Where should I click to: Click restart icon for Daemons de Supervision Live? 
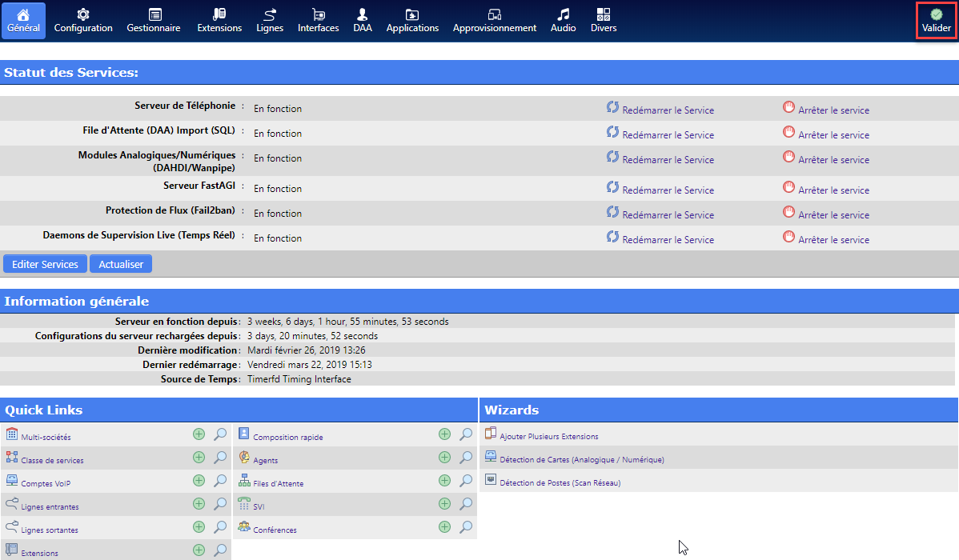coord(612,237)
